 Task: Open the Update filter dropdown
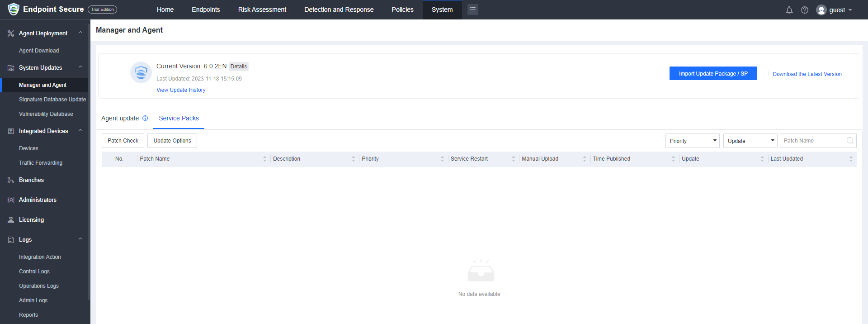coord(750,141)
